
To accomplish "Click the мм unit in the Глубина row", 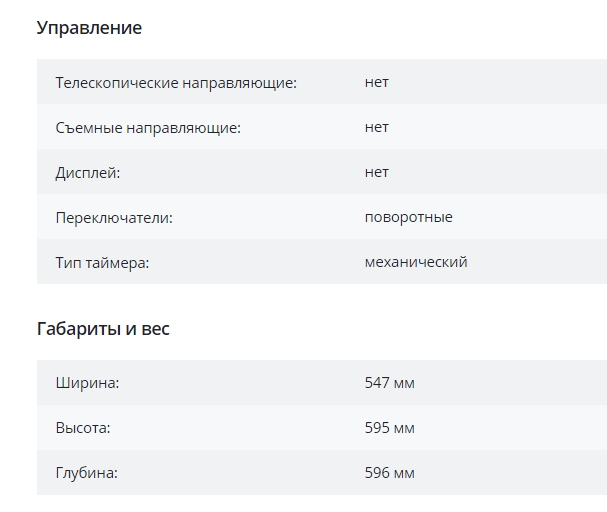I will (x=404, y=473).
